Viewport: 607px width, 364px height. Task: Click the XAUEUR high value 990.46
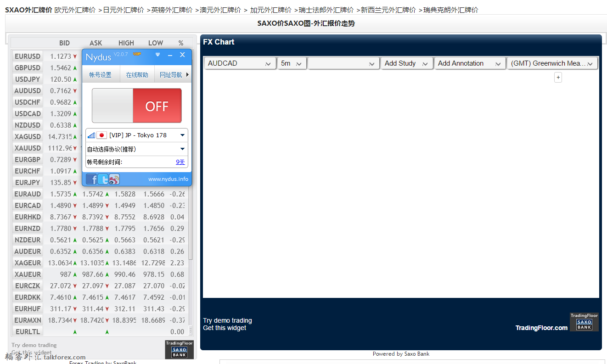tap(125, 274)
